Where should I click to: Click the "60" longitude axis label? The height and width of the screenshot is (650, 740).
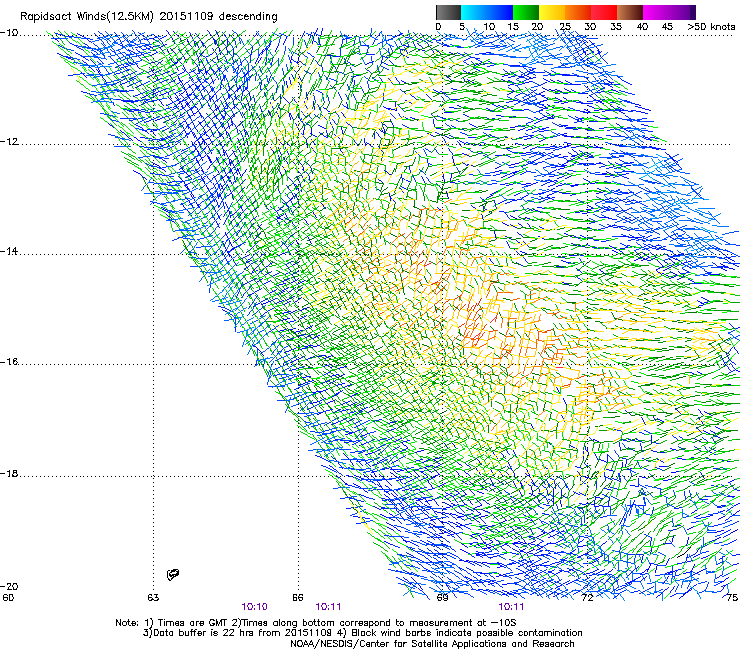tap(8, 598)
